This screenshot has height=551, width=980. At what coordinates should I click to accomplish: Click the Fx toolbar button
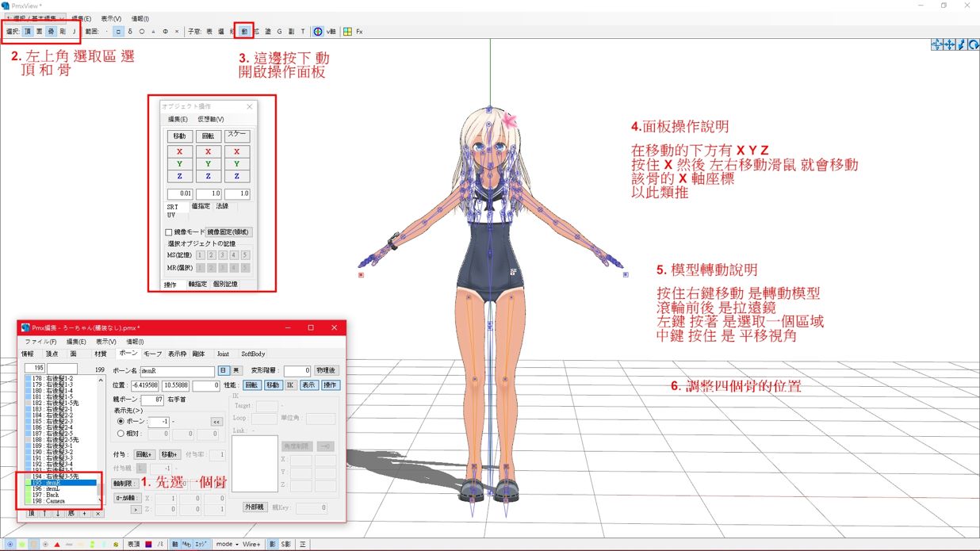(359, 32)
